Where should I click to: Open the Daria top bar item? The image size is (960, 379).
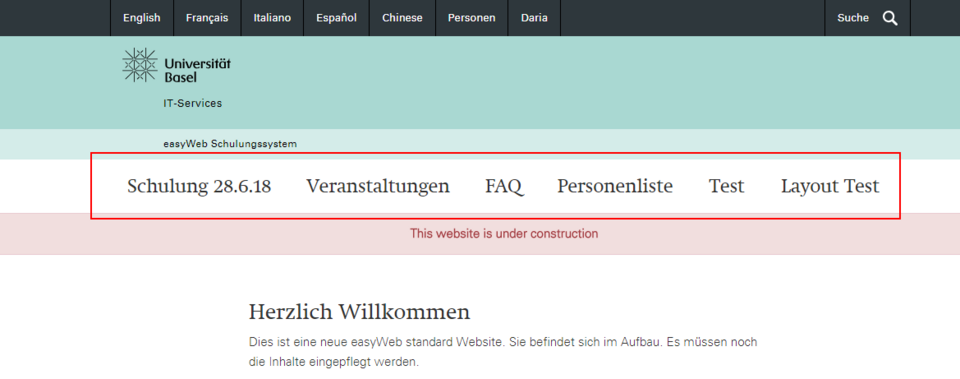coord(534,18)
